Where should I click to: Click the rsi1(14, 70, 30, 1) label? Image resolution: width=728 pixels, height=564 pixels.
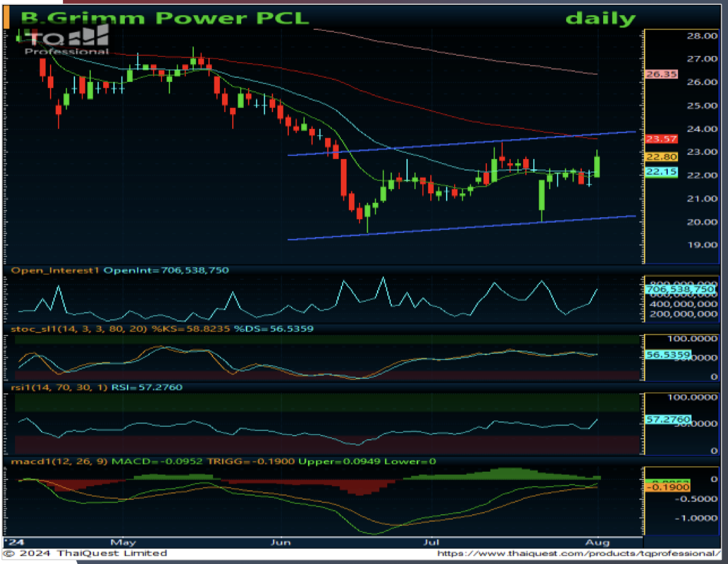(x=59, y=388)
